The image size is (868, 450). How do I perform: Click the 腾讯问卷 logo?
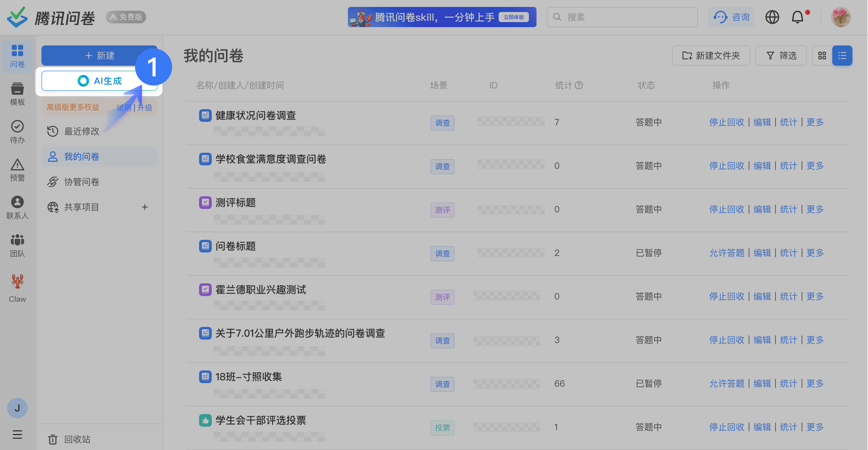[x=51, y=17]
